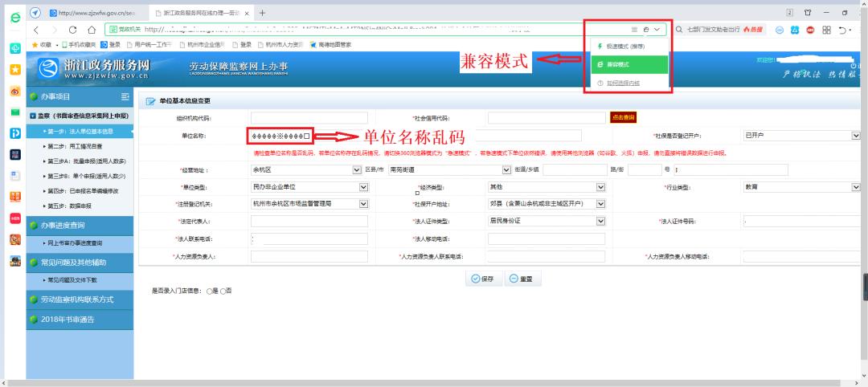Viewport: 868px width, 387px height.
Task: Click the blue navigation arrow icon left of tabs
Action: pyautogui.click(x=35, y=13)
